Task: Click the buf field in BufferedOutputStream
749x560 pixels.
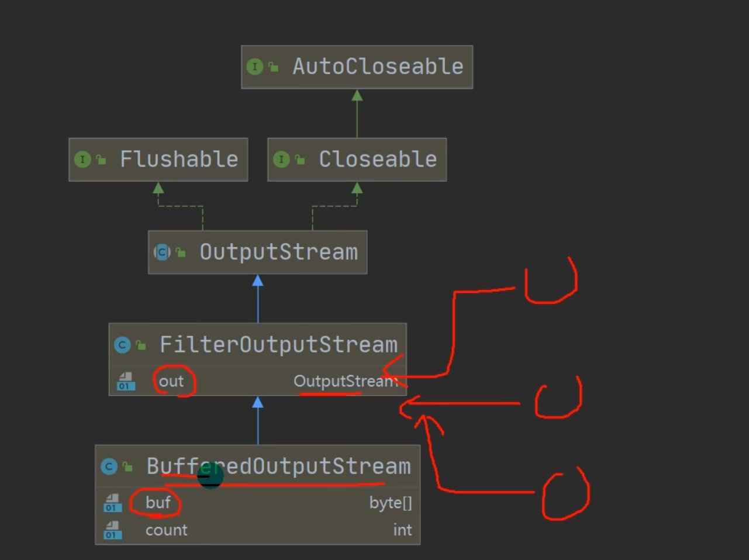Action: [x=158, y=503]
